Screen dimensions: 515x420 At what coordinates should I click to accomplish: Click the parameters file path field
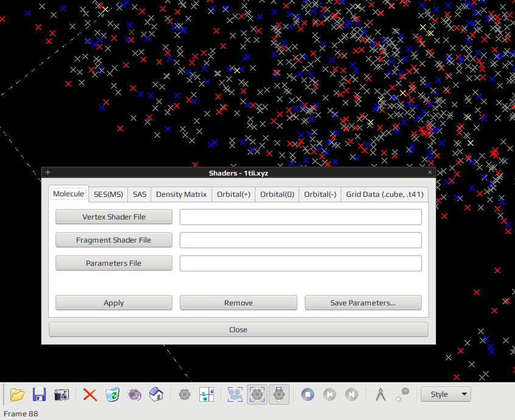coord(300,263)
